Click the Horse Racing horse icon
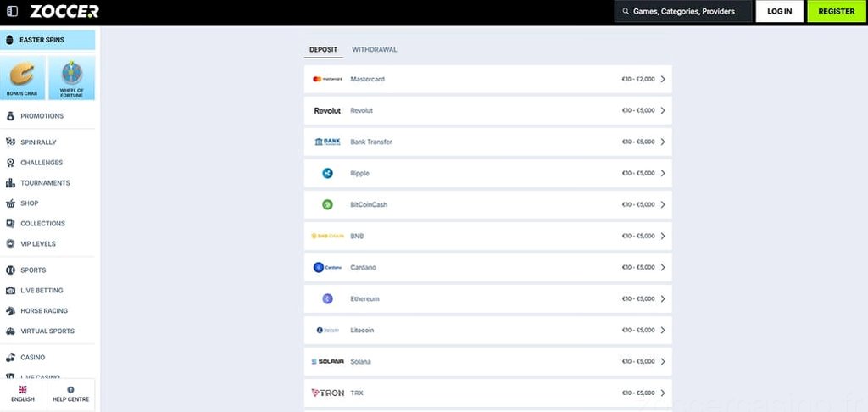Image resolution: width=868 pixels, height=412 pixels. pos(10,310)
